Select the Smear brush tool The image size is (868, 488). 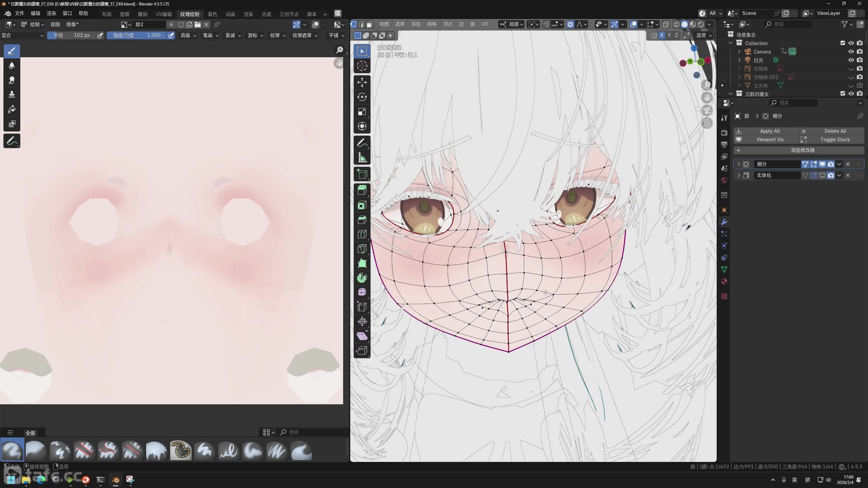pyautogui.click(x=12, y=80)
